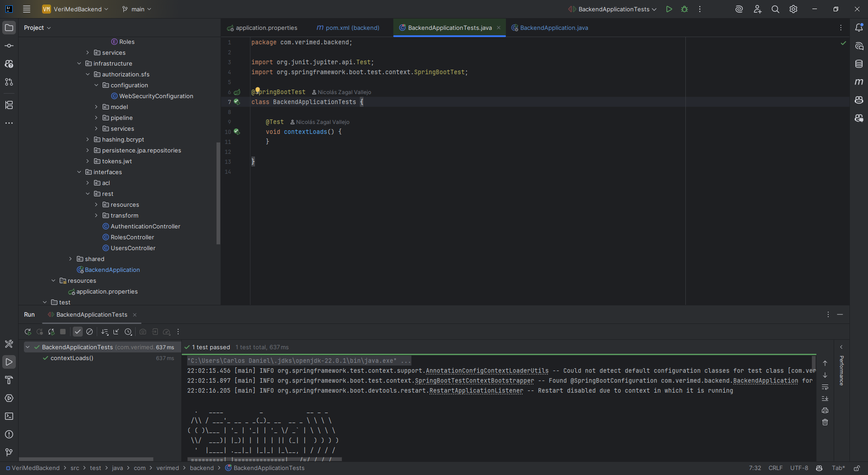Click the line separator CRLF in status bar

pyautogui.click(x=775, y=468)
